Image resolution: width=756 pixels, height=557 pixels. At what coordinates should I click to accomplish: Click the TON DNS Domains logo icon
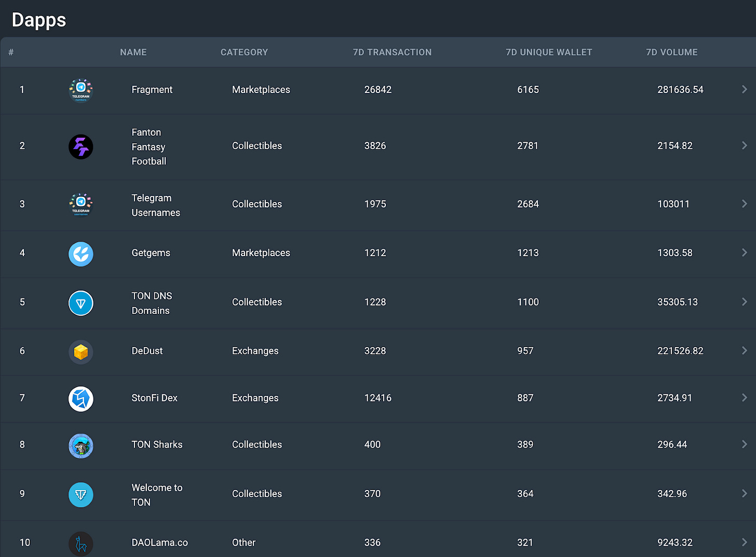click(81, 303)
